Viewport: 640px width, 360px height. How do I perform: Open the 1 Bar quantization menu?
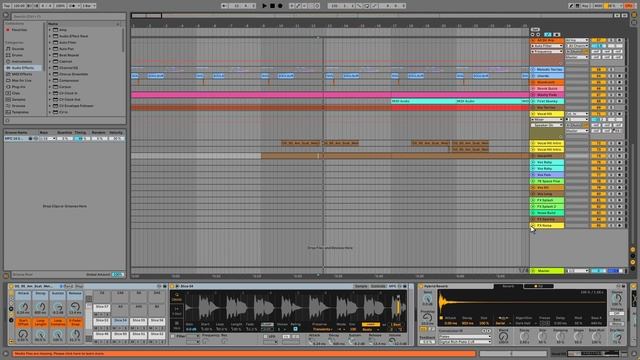coord(89,6)
